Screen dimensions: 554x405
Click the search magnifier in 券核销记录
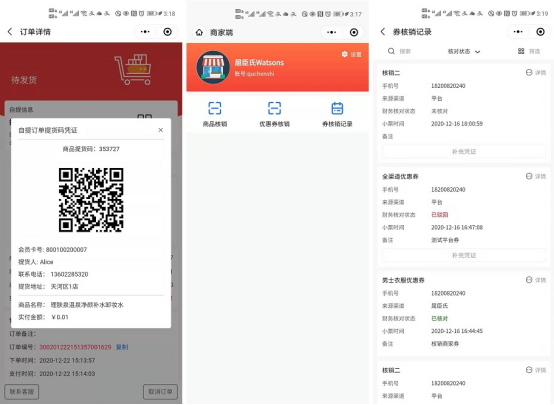tap(391, 51)
